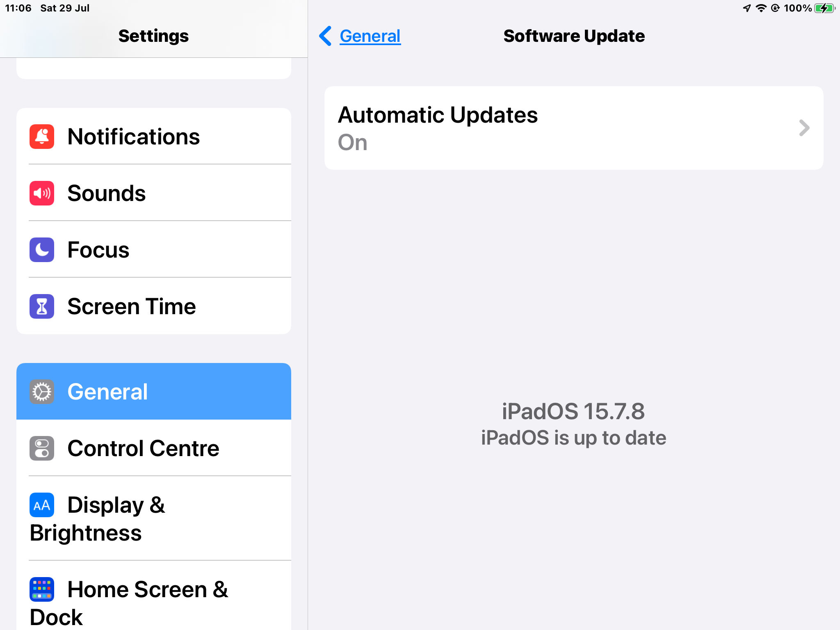The width and height of the screenshot is (840, 630).
Task: Click the battery charging icon in status bar
Action: pos(825,8)
